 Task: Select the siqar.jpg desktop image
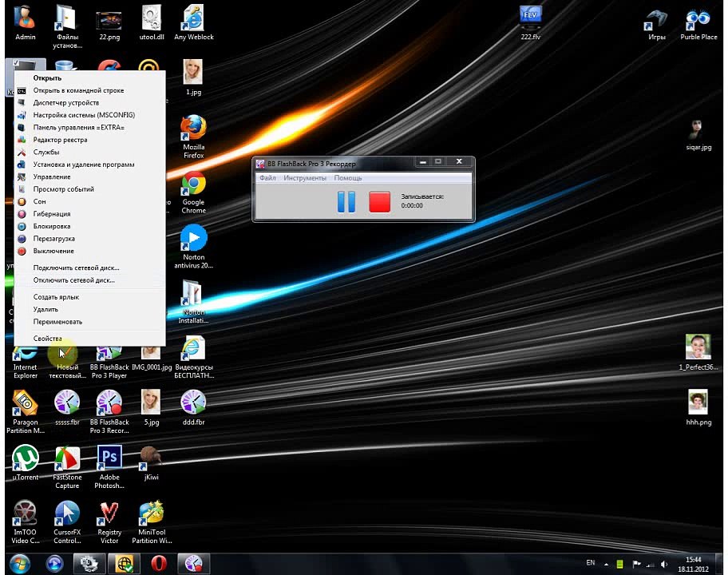(x=698, y=135)
